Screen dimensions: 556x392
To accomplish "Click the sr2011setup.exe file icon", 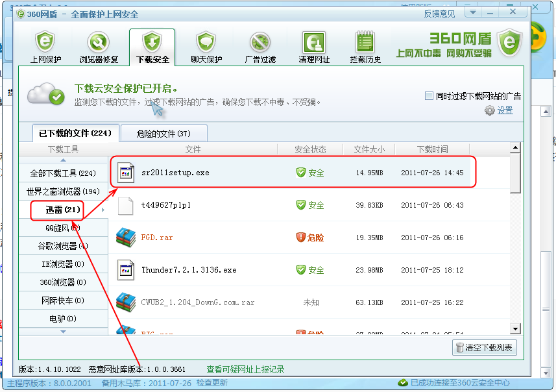I will [x=126, y=173].
